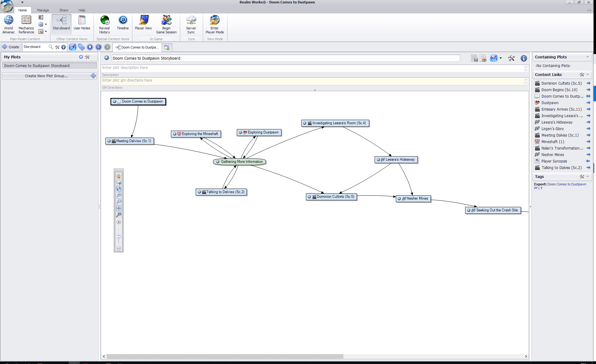Open the Dominion Cultists (Sc.5) content link
Viewport: 596px width, 364px height.
[561, 83]
